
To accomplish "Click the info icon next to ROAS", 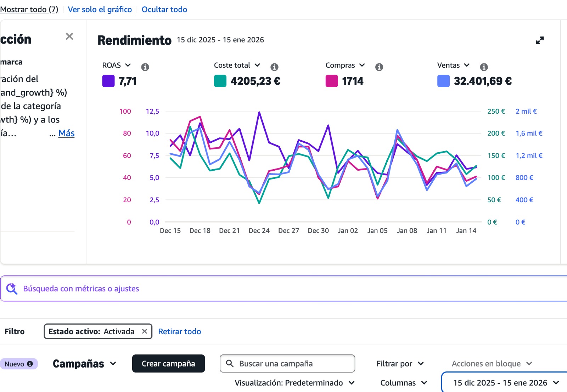I will 145,67.
